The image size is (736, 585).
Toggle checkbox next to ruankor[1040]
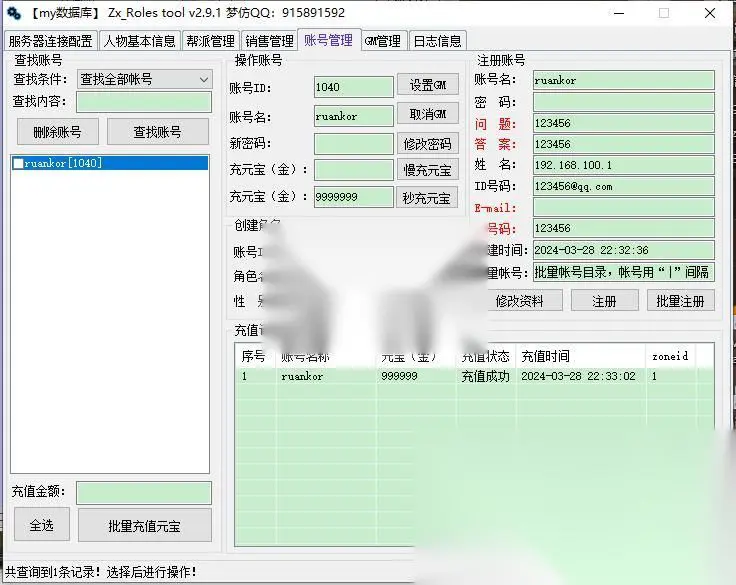18,163
